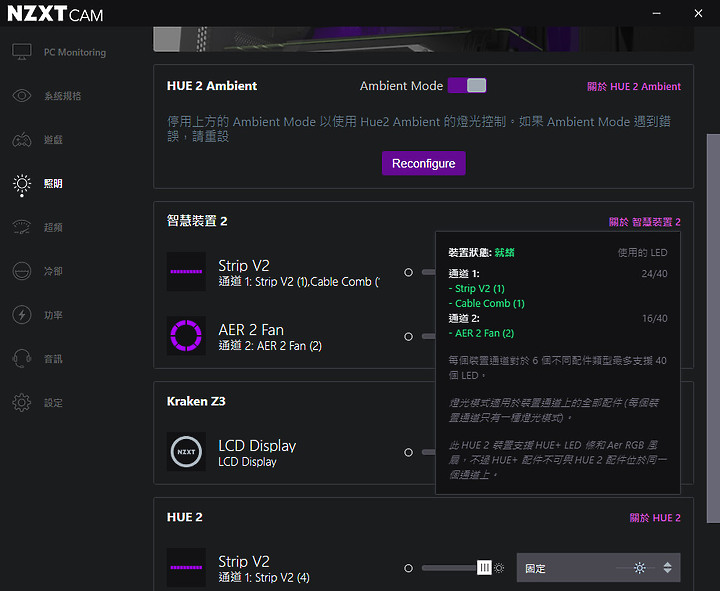Click HUE 2 Strip V2 thumbnail
The image size is (720, 591).
click(x=186, y=568)
